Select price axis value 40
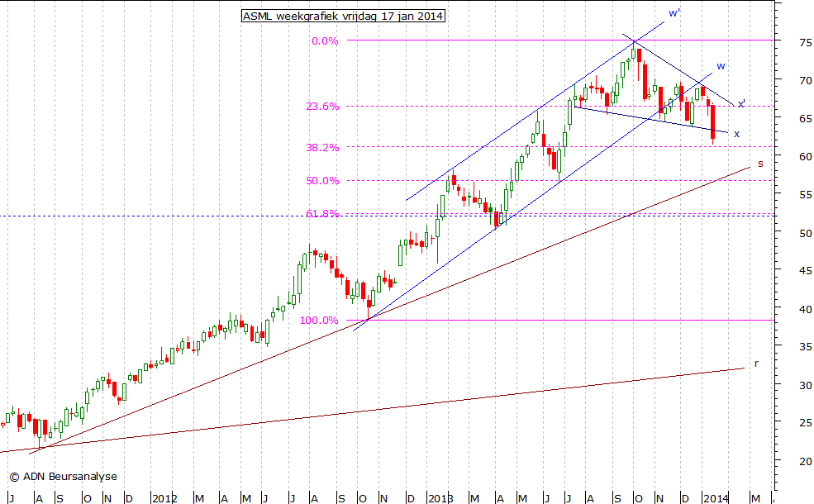 pos(806,309)
